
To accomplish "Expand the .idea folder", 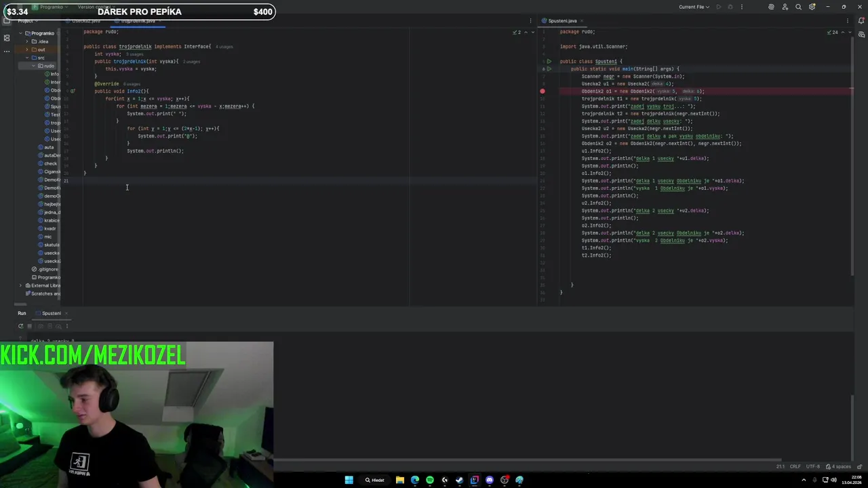I will (x=26, y=41).
